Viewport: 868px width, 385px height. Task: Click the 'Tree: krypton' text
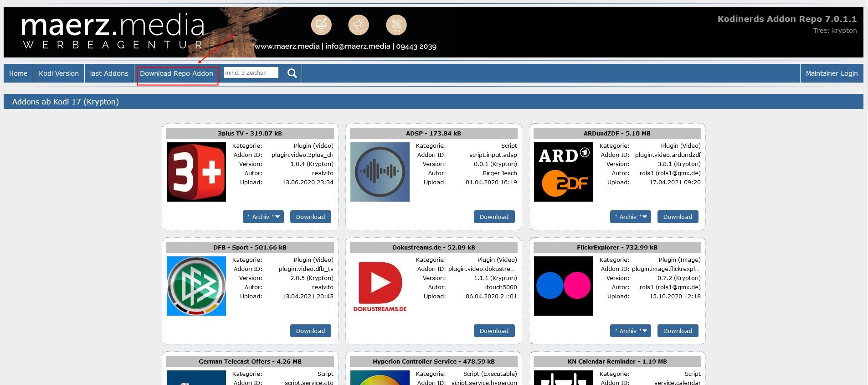(x=835, y=31)
